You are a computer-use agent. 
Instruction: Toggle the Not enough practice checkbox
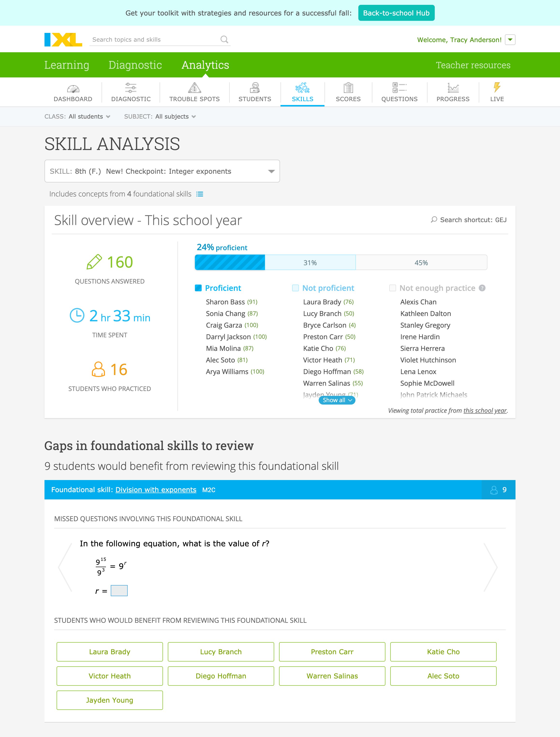click(392, 287)
